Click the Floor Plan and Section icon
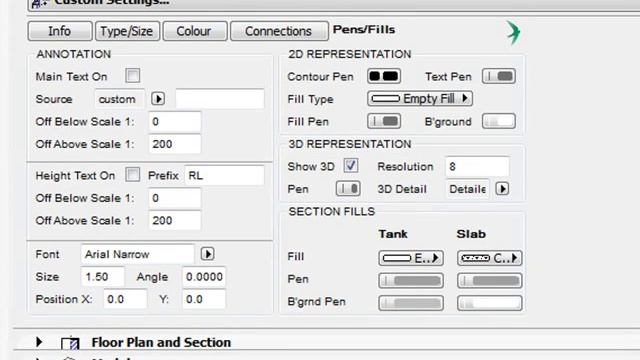 coord(70,343)
